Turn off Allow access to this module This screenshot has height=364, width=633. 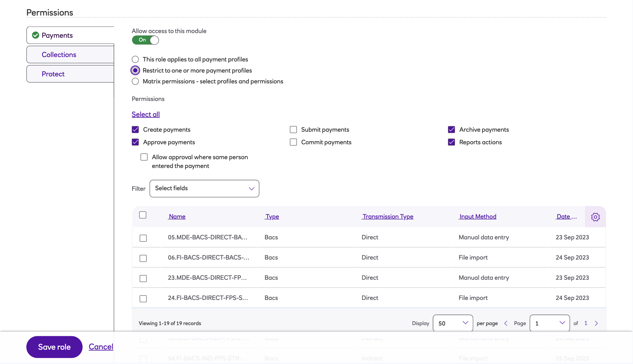click(145, 40)
